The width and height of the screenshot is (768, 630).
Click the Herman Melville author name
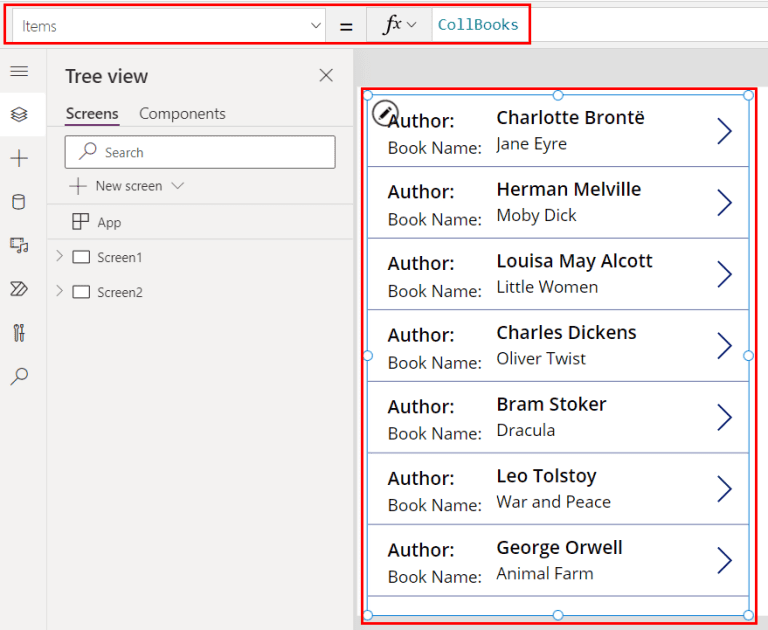tap(569, 189)
